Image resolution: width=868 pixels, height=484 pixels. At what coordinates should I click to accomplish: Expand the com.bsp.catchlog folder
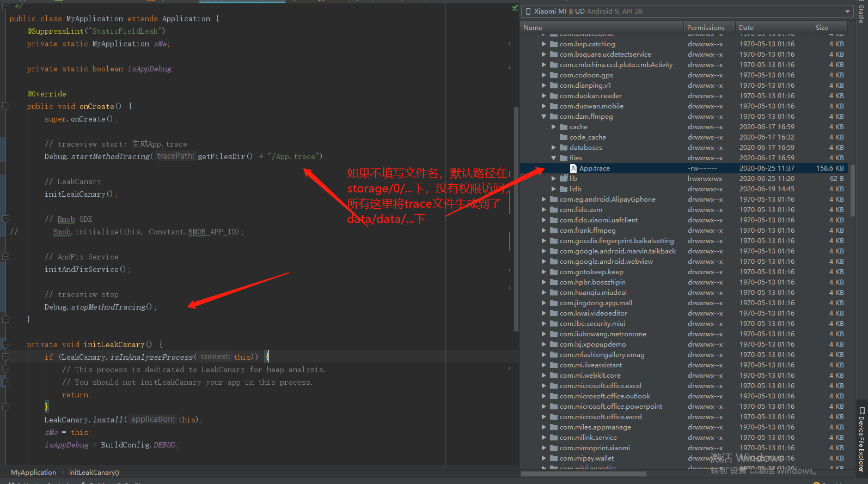pos(543,44)
